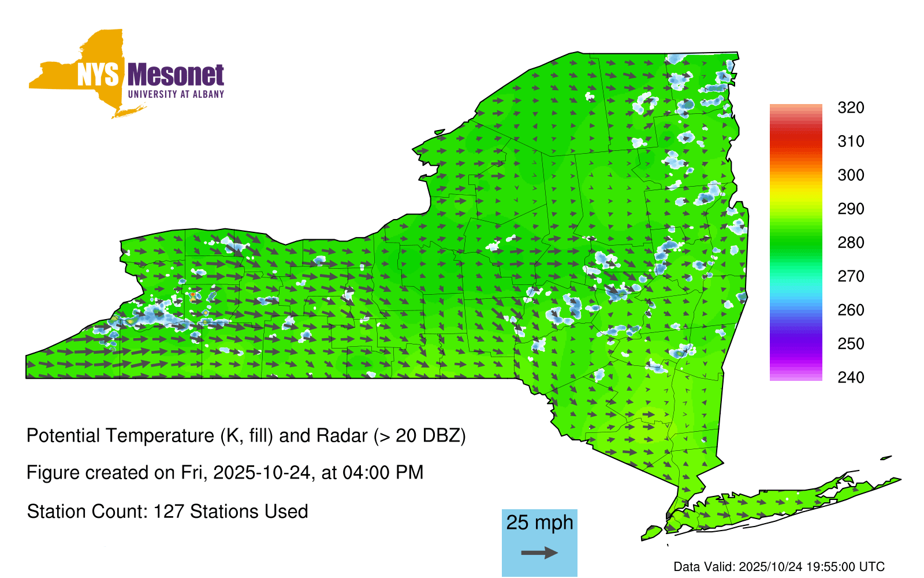Viewport: 924px width, 578px height.
Task: Click the 280 label on the colorbar
Action: click(851, 243)
